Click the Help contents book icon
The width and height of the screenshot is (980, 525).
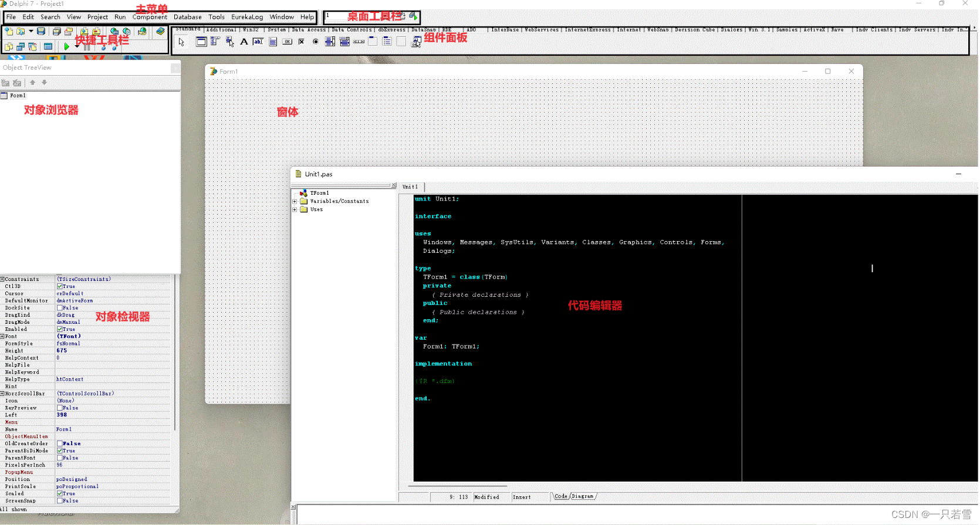(160, 31)
